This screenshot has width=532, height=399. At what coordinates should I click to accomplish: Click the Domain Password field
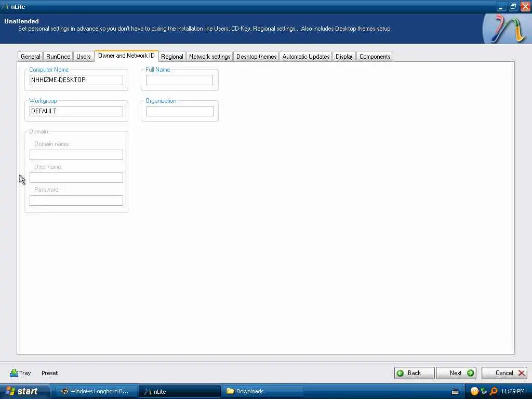click(76, 200)
